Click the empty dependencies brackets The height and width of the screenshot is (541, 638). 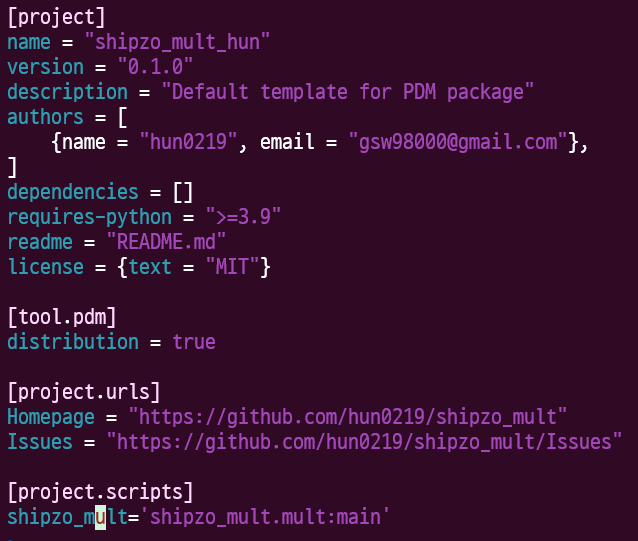coord(183,192)
